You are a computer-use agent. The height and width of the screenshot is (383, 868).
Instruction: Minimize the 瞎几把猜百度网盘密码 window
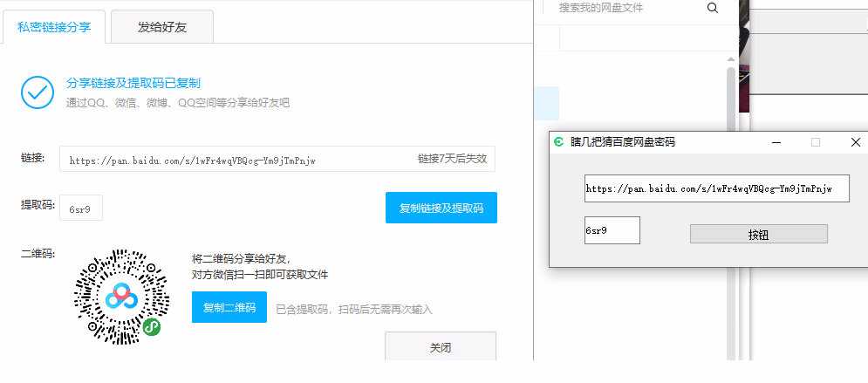776,142
